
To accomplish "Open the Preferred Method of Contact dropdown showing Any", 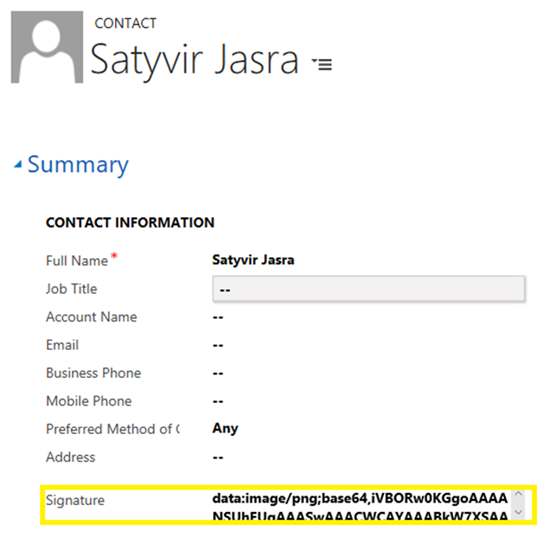I will point(225,429).
